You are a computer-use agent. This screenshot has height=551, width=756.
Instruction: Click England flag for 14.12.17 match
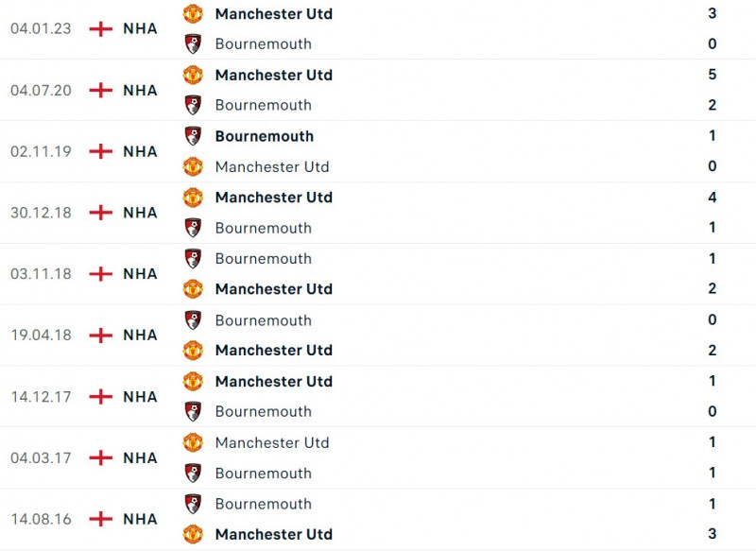(100, 397)
